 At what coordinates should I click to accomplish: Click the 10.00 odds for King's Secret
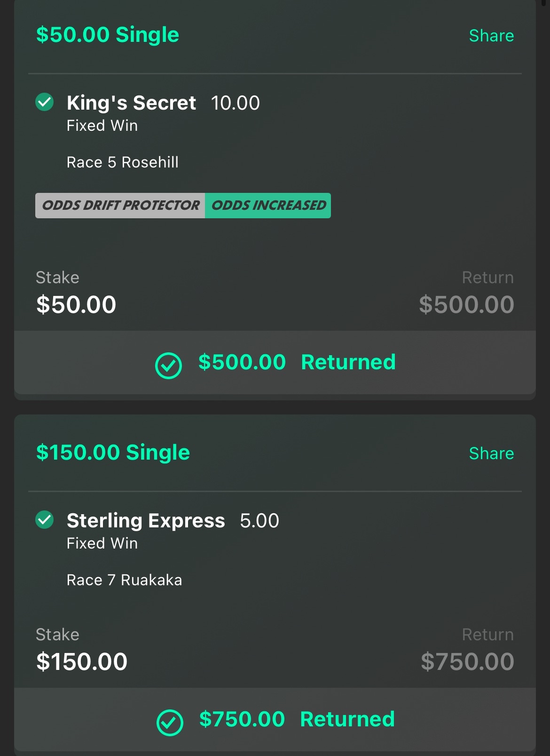pyautogui.click(x=235, y=103)
